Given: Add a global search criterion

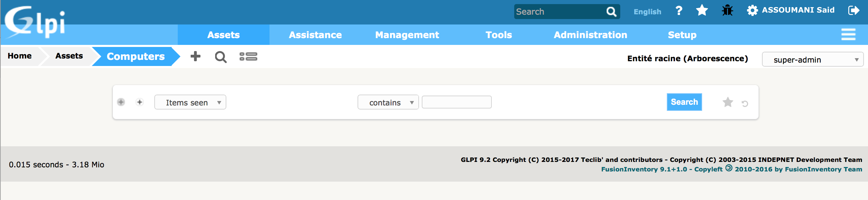Looking at the screenshot, I should [121, 102].
